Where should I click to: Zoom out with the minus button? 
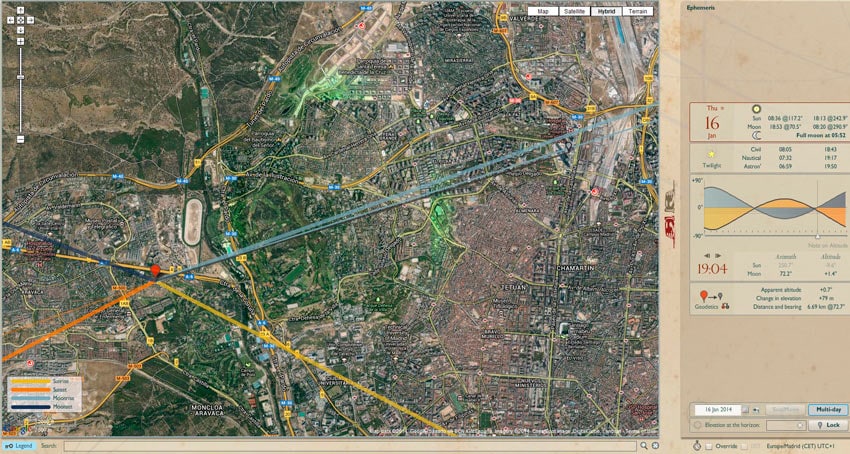coord(20,139)
